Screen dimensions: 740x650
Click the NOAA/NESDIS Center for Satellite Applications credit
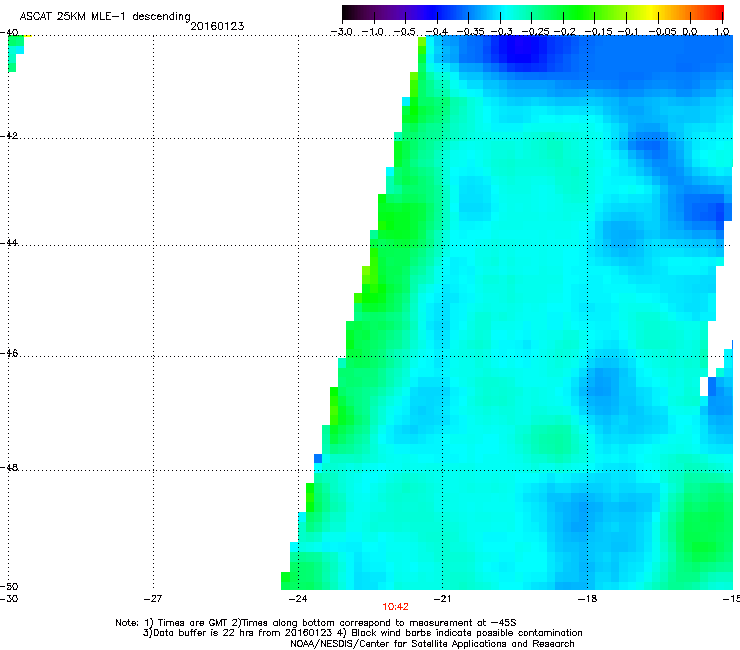(x=432, y=644)
